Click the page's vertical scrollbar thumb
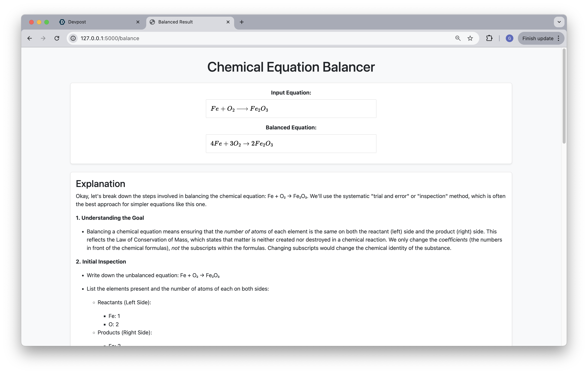 pos(564,96)
